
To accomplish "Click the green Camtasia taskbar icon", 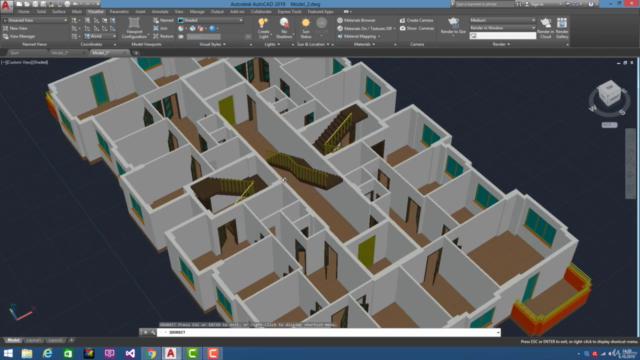I will click(x=192, y=353).
